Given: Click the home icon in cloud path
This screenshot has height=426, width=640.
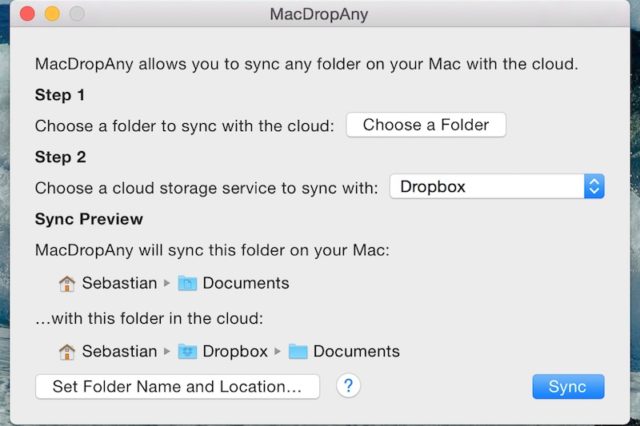Looking at the screenshot, I should pos(67,351).
